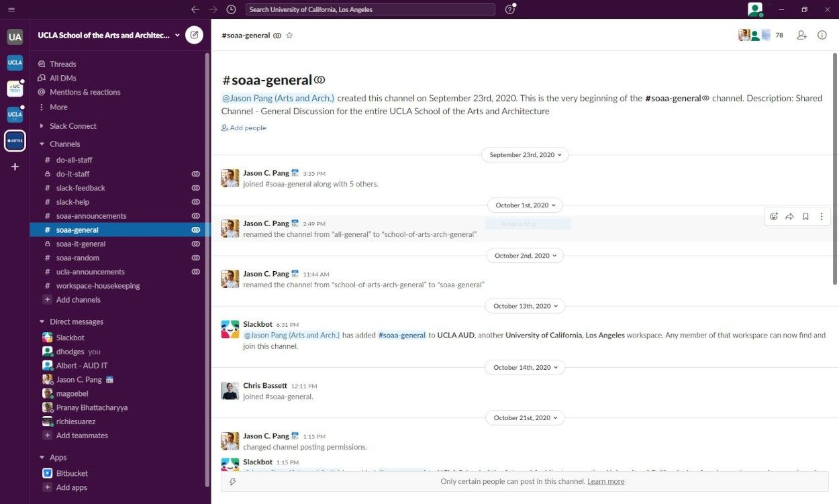
Task: Star the soaa-general channel
Action: pos(289,36)
